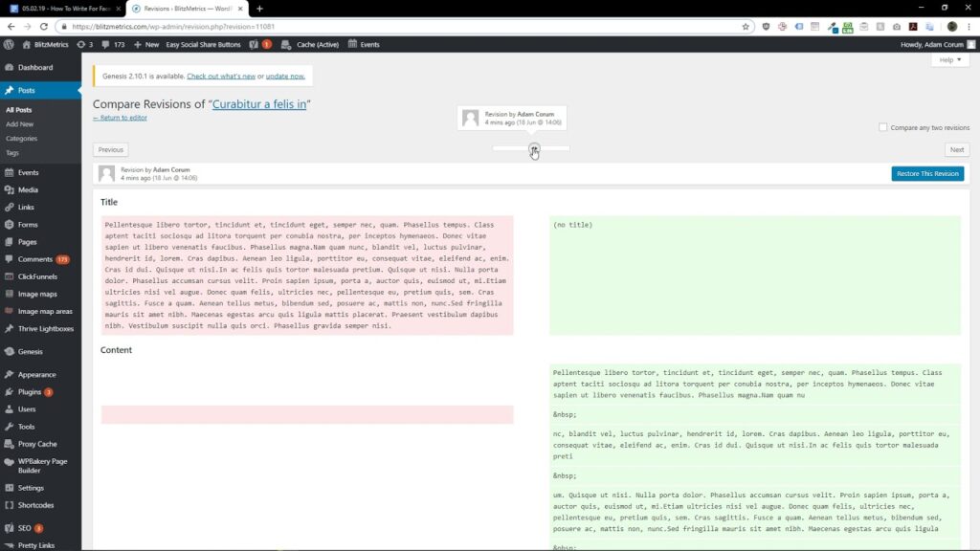Open the Easy Social Share Buttons menu
The height and width of the screenshot is (551, 980).
204,44
